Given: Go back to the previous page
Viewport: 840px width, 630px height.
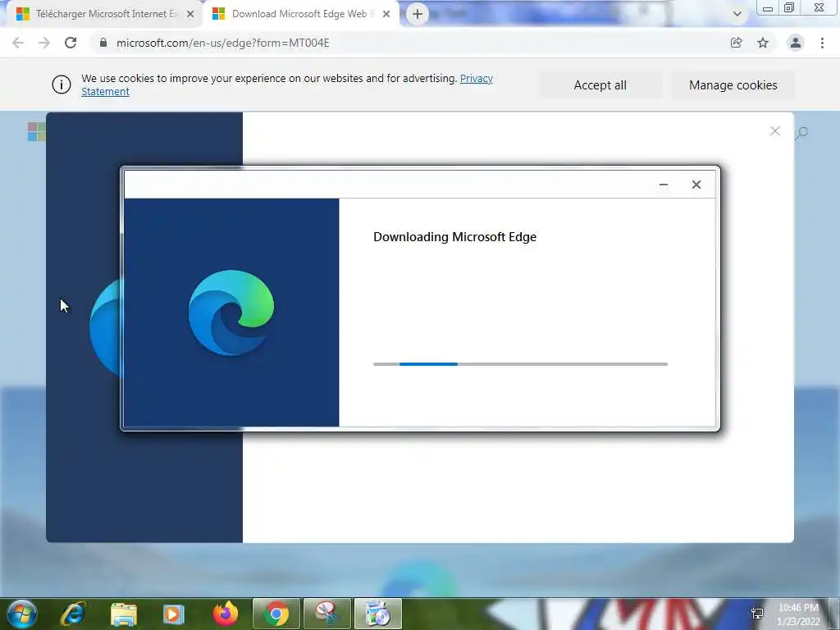Looking at the screenshot, I should click(x=18, y=43).
